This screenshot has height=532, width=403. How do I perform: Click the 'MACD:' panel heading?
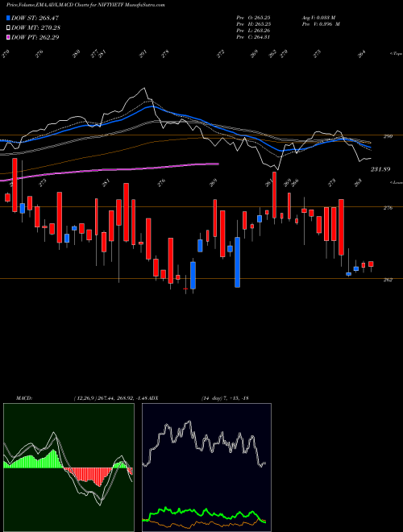tap(24, 398)
